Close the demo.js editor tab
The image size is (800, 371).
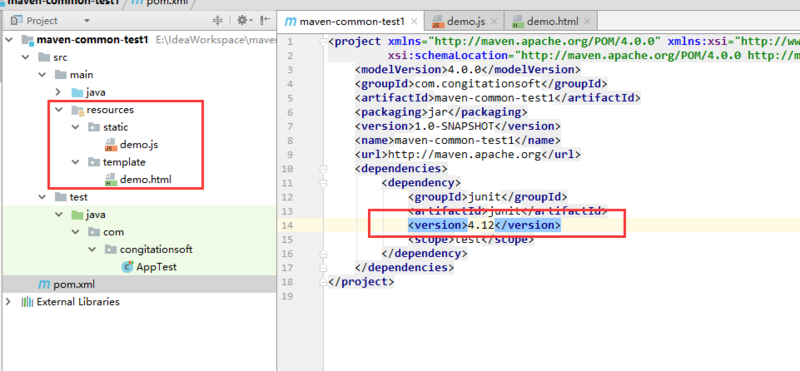pos(495,22)
